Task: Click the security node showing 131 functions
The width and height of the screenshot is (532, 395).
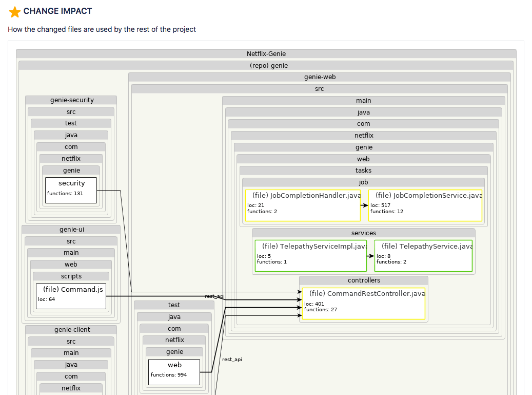Action: point(71,189)
